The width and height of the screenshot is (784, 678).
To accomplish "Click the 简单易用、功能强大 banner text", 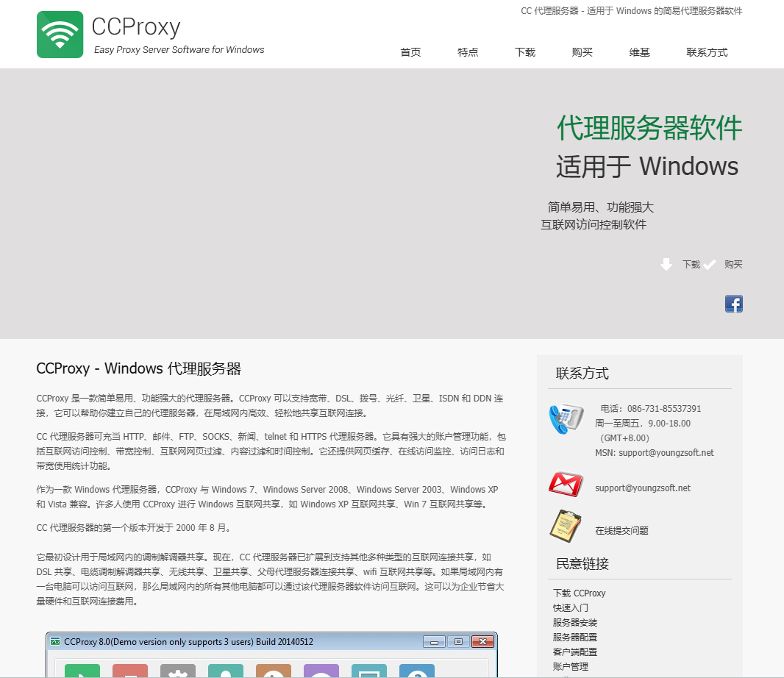I will click(600, 207).
